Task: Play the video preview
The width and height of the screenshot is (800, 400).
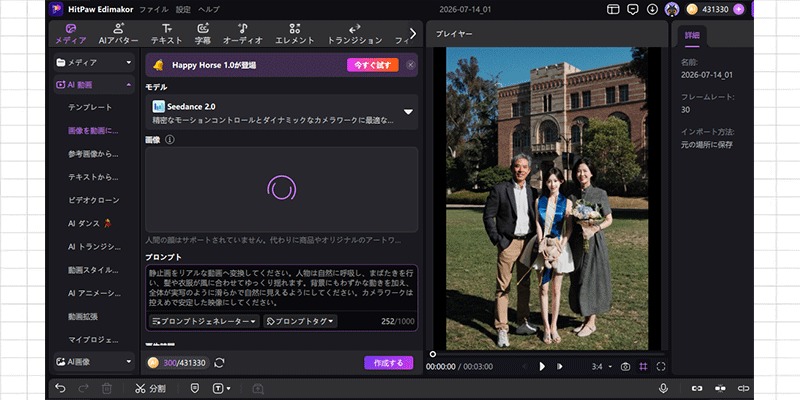Action: [542, 366]
